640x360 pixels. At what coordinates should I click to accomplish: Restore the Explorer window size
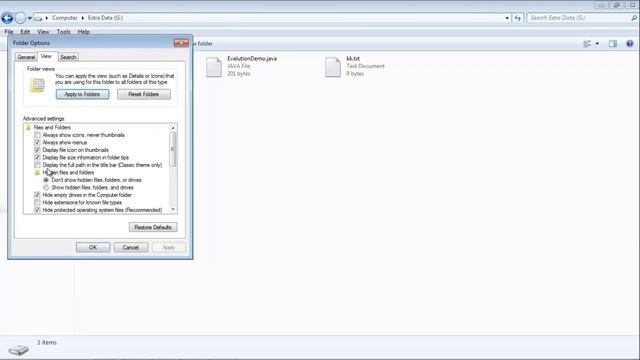point(616,5)
